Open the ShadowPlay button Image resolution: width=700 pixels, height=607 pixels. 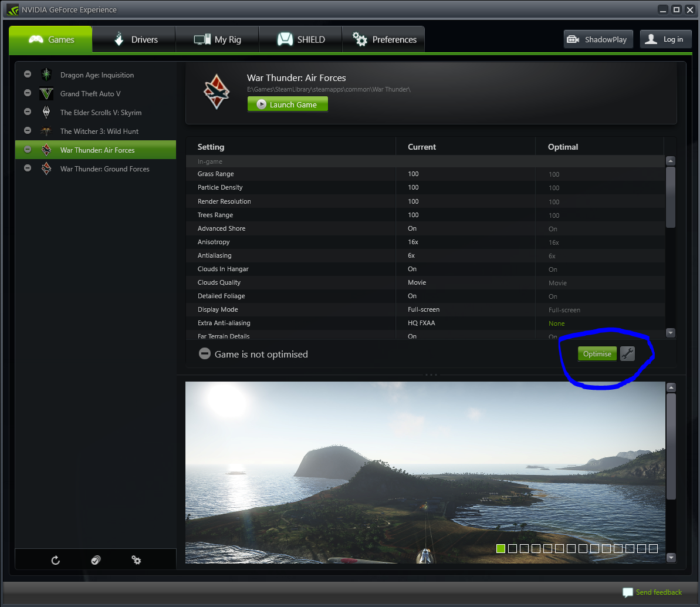pos(598,39)
